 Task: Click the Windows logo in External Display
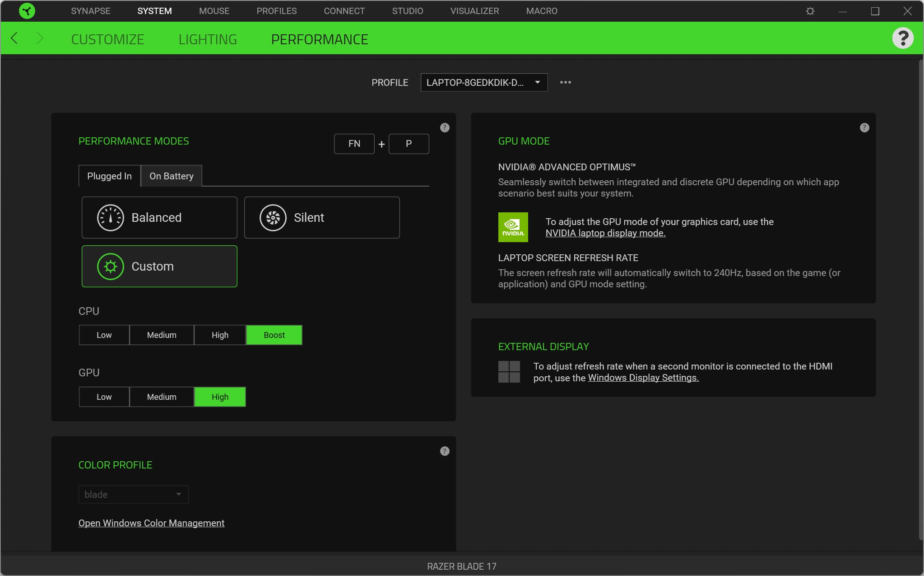(509, 372)
